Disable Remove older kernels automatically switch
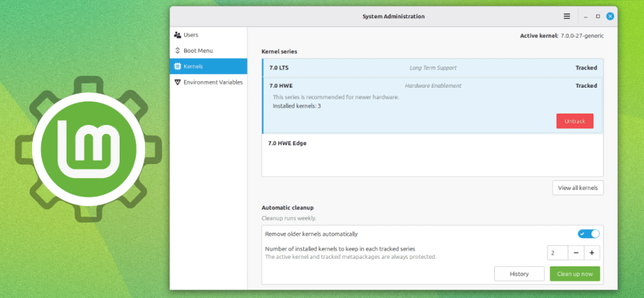The image size is (644, 298). [589, 233]
